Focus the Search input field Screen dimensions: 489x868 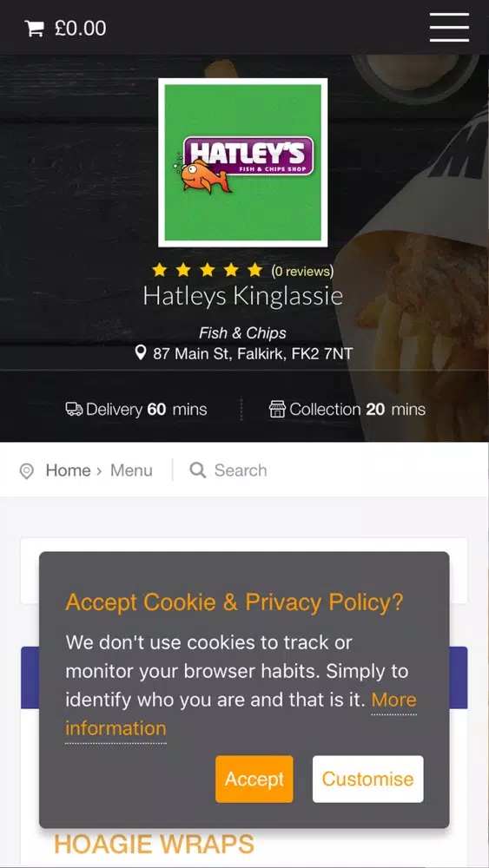click(x=241, y=470)
